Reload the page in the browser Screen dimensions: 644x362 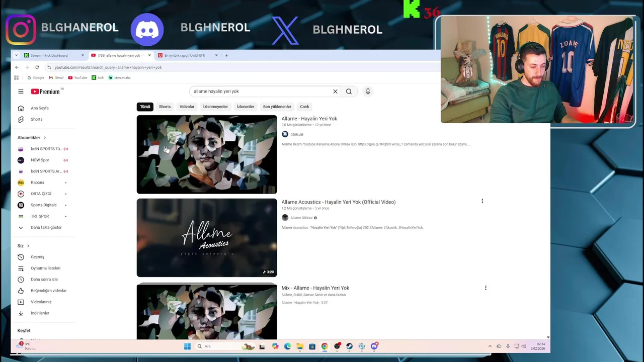pos(37,67)
